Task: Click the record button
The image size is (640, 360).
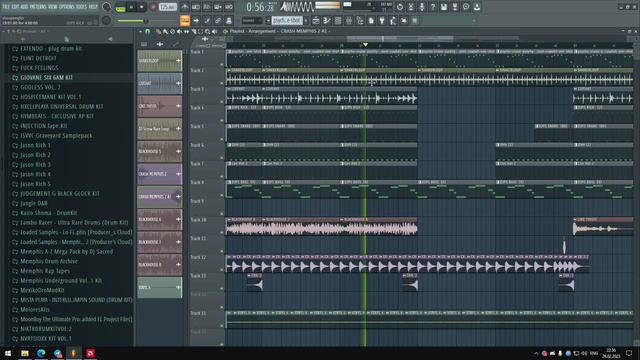Action: (x=153, y=7)
